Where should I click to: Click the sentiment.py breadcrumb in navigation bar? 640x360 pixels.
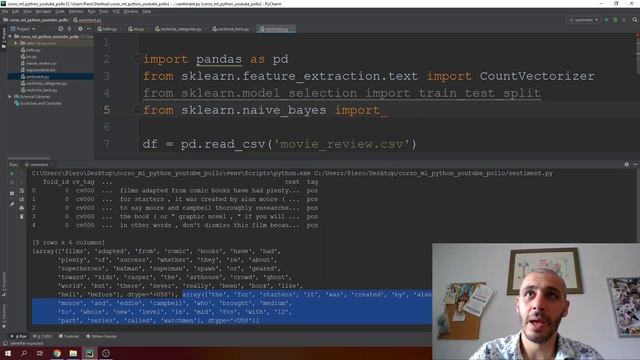(87, 20)
